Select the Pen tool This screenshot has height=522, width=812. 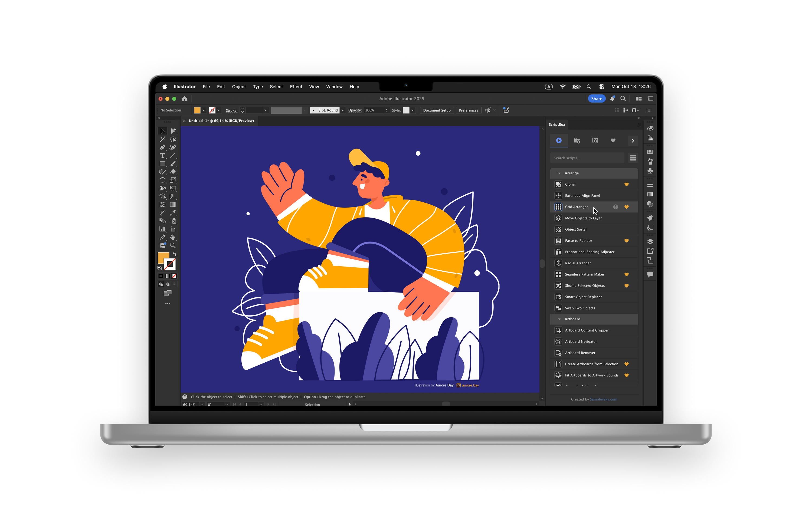coord(162,147)
